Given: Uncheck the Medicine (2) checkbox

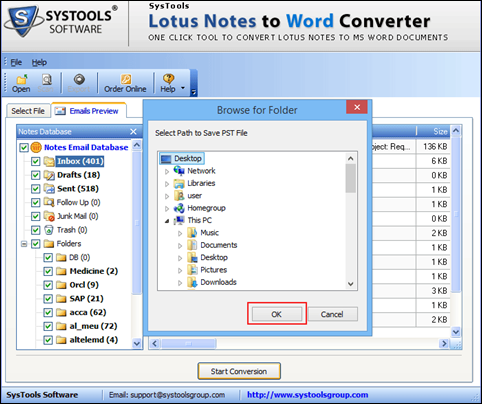Looking at the screenshot, I should click(48, 271).
